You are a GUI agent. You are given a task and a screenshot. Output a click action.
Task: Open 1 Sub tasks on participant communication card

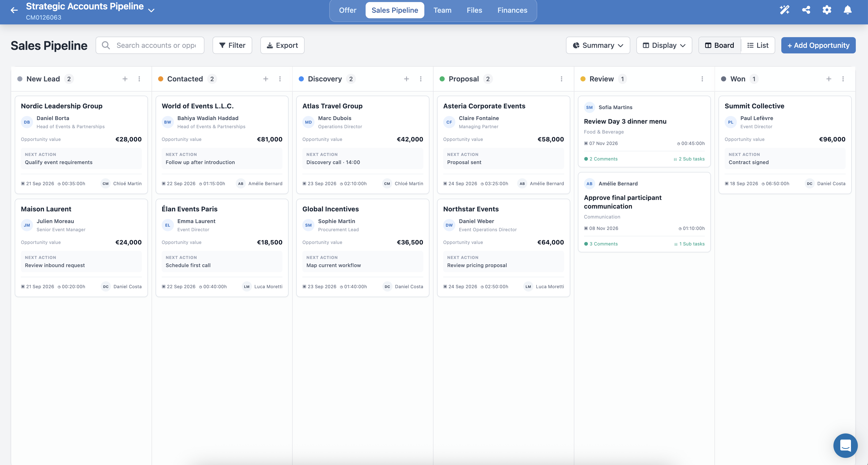click(x=689, y=244)
